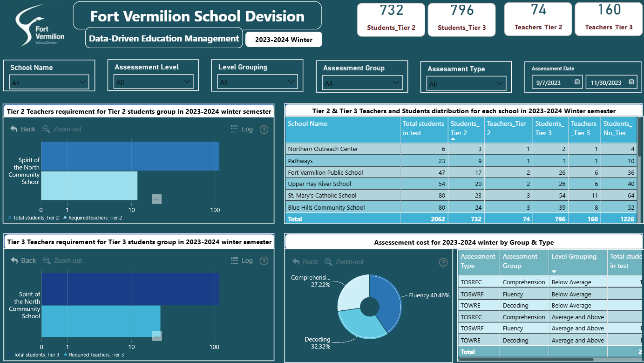Click the start date field showing 9/7/2023
The height and width of the screenshot is (363, 644).
coord(557,82)
